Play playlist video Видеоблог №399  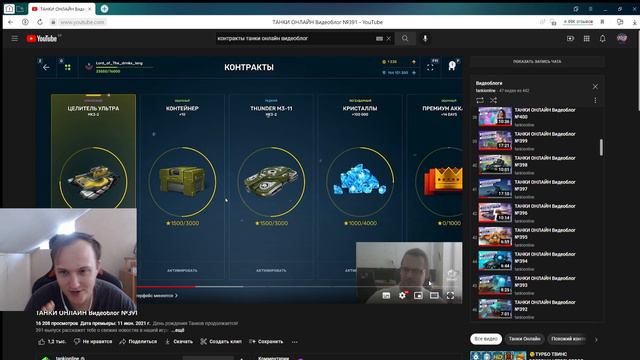(x=535, y=141)
